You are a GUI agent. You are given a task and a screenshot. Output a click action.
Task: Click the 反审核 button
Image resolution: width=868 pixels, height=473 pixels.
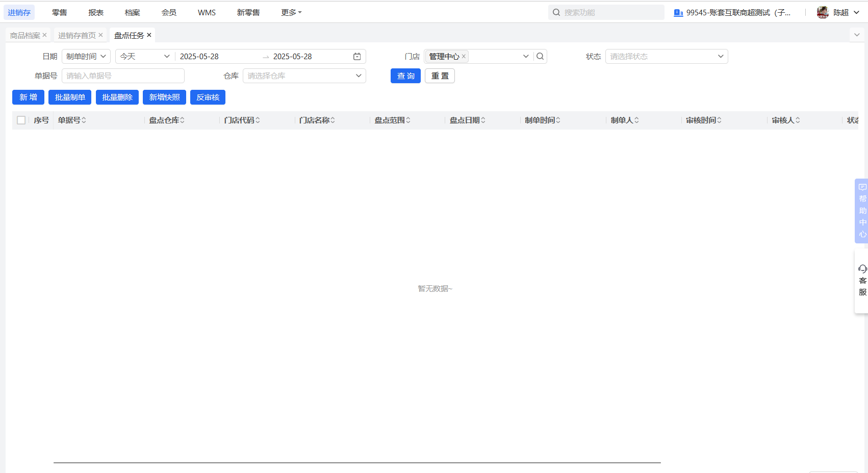click(208, 97)
